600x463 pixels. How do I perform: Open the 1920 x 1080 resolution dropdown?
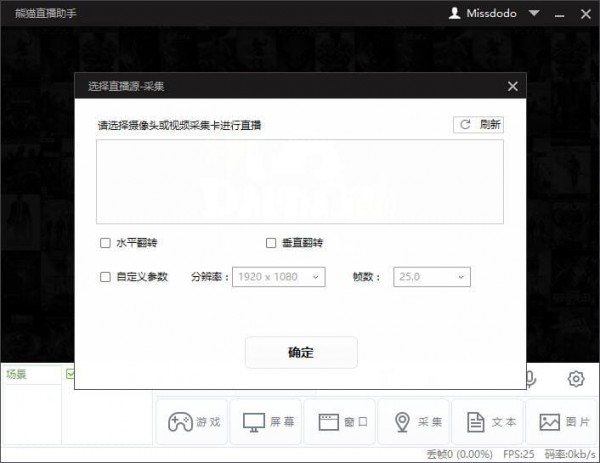pos(278,277)
